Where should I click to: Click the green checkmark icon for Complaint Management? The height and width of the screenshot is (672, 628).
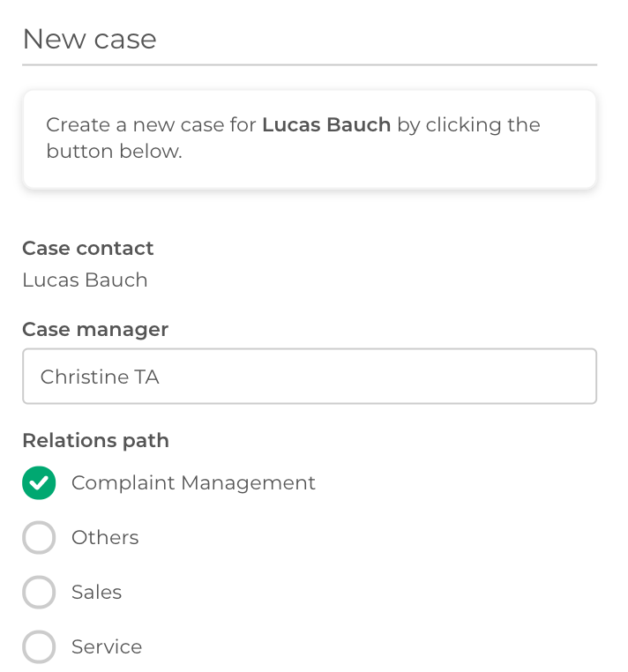[39, 483]
